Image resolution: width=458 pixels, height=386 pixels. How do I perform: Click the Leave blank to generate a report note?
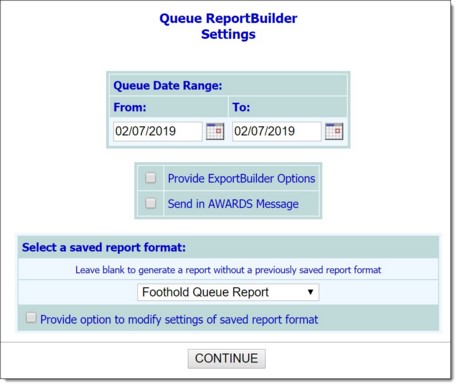point(228,270)
